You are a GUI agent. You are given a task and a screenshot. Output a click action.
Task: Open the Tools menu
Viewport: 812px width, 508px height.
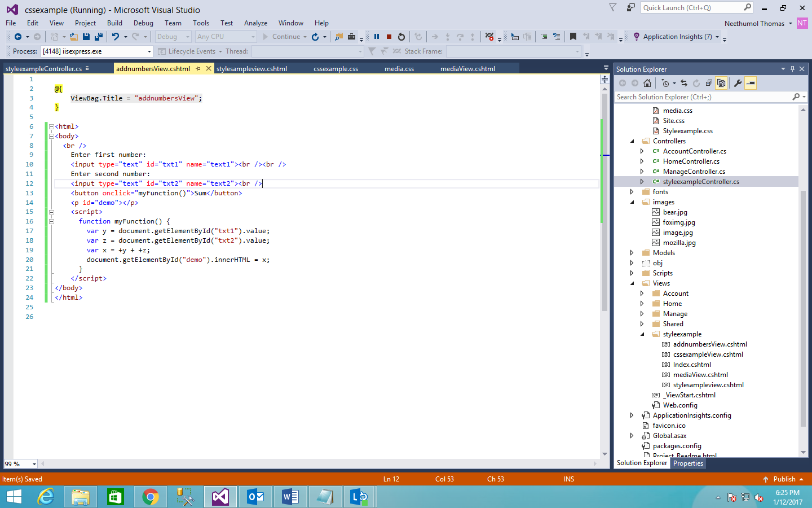click(201, 23)
